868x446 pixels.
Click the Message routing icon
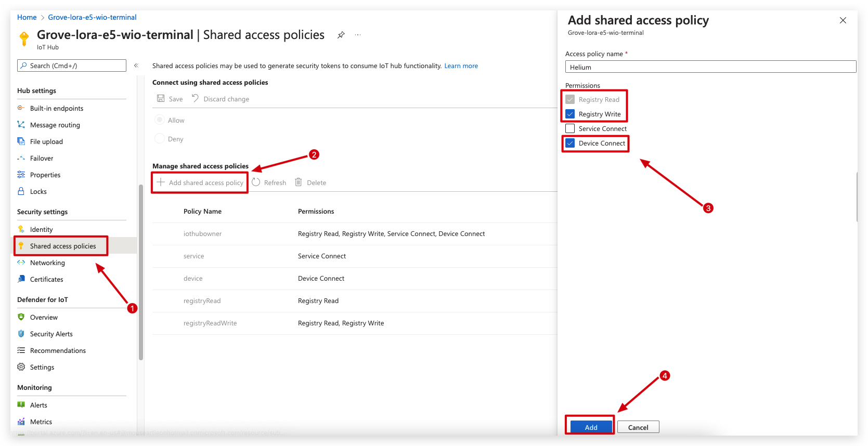(x=21, y=125)
